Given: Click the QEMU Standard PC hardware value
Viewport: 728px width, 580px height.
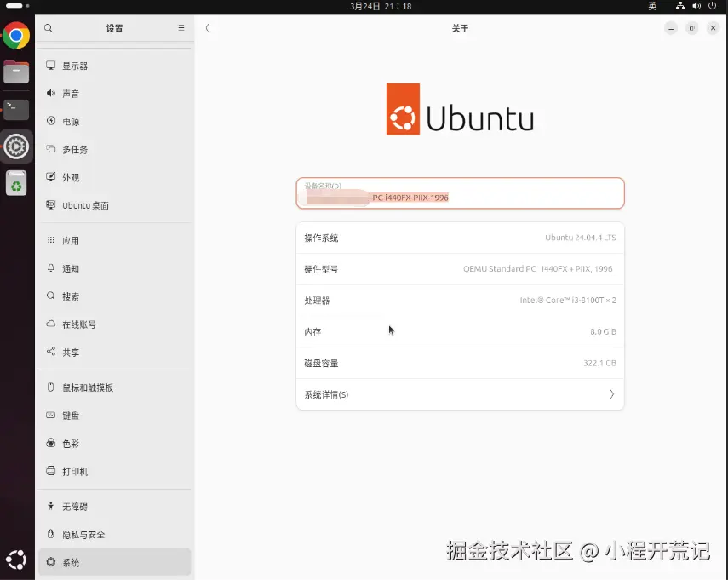Looking at the screenshot, I should 540,269.
